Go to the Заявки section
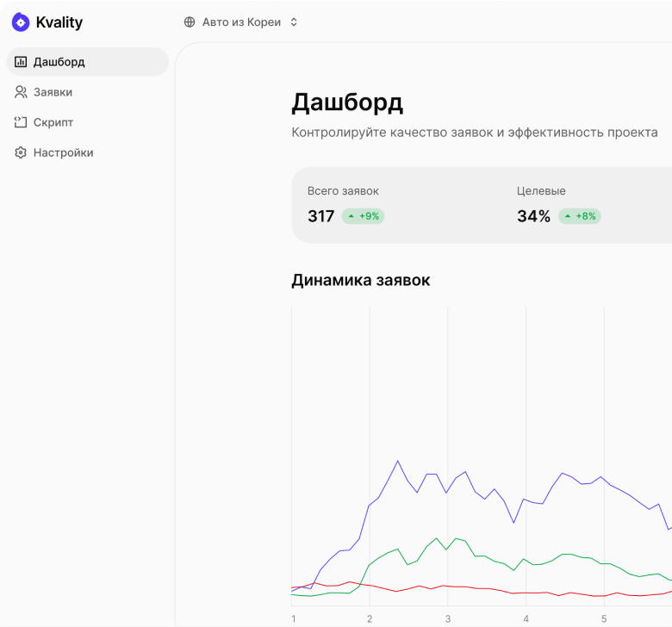The width and height of the screenshot is (672, 627). (x=87, y=92)
